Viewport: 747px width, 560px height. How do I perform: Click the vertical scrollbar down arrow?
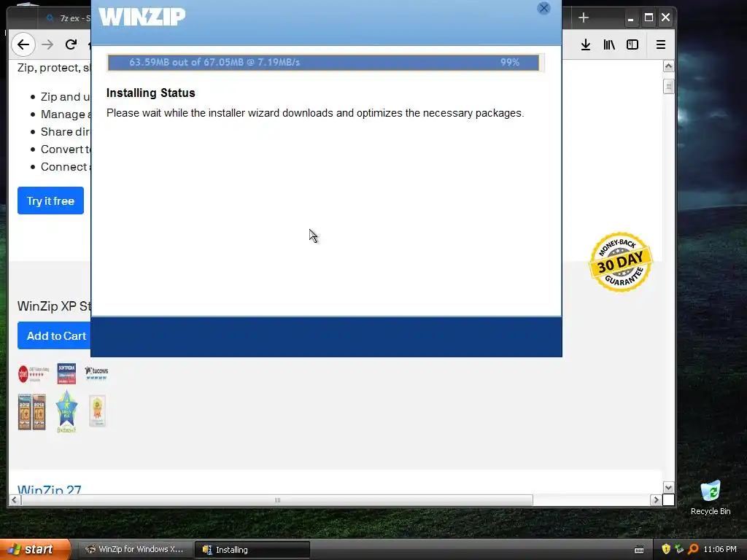tap(668, 488)
